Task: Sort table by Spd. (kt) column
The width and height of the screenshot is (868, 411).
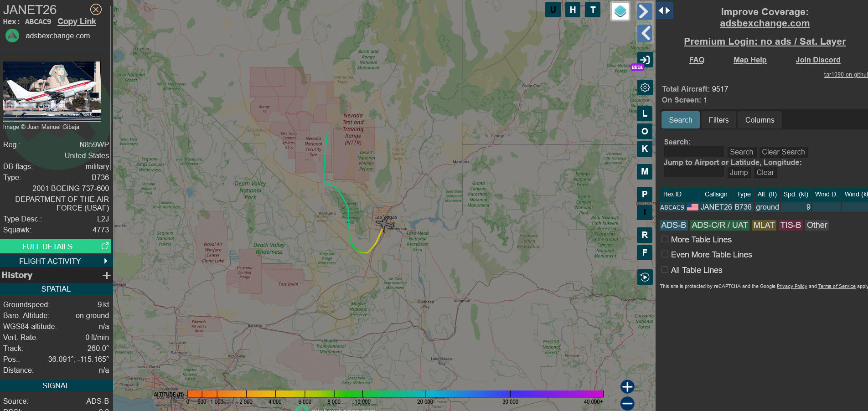Action: (796, 194)
